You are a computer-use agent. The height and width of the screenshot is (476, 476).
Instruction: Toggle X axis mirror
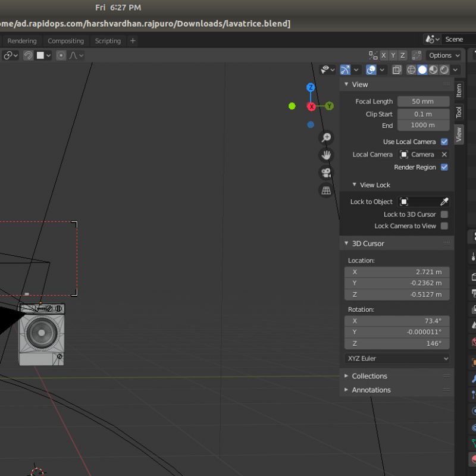(x=383, y=55)
